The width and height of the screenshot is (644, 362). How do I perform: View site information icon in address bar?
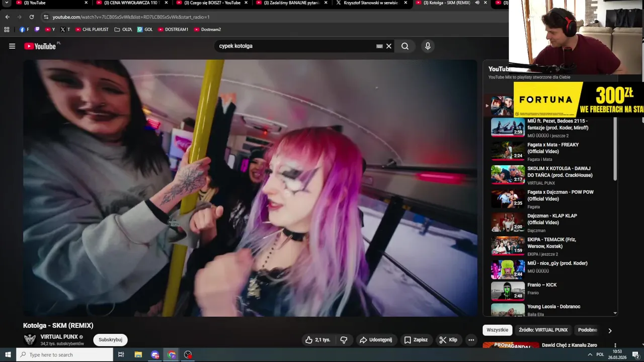click(46, 17)
